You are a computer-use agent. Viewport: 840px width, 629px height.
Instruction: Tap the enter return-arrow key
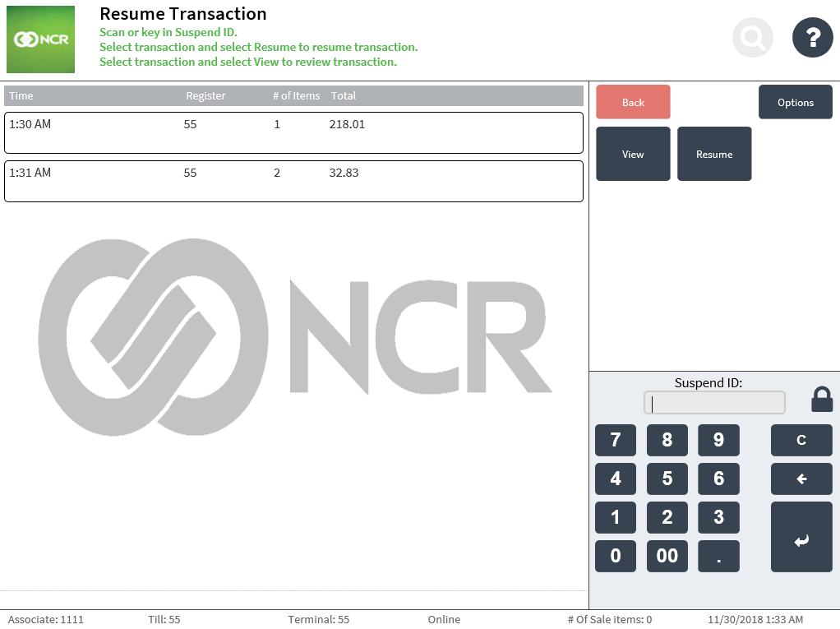coord(801,537)
